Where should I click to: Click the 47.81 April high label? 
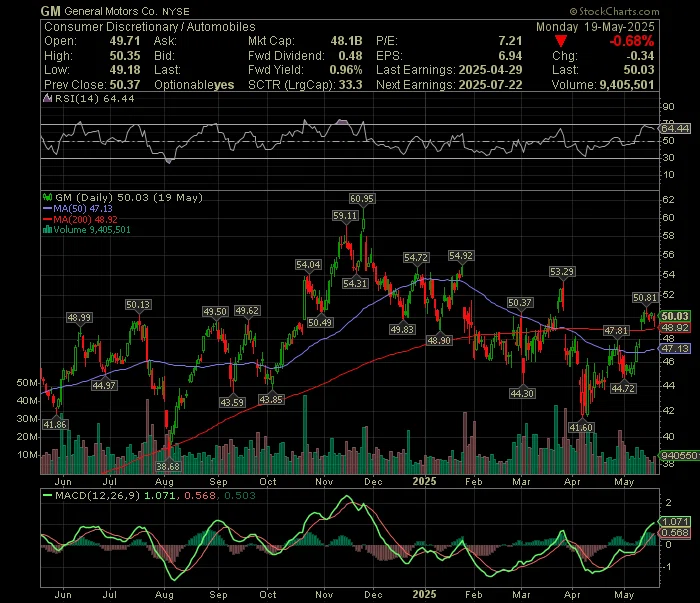click(x=616, y=331)
